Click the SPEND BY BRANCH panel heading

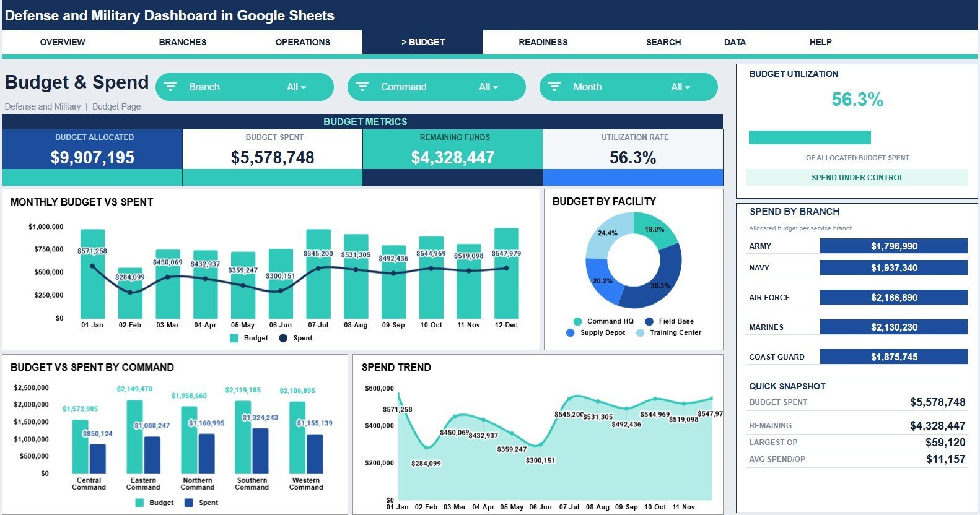(x=794, y=212)
